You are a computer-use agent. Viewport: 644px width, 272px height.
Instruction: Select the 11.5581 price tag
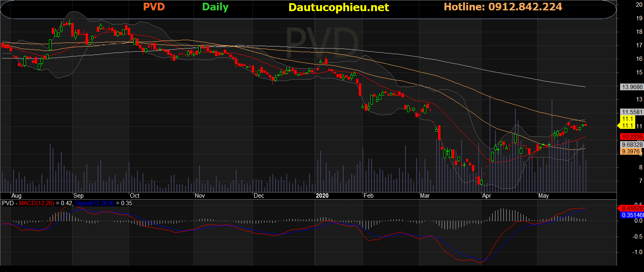click(x=632, y=112)
